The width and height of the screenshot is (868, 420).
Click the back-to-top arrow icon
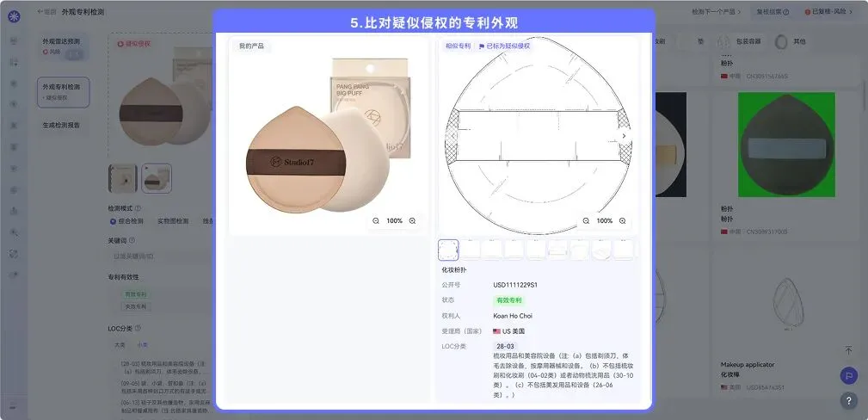click(848, 351)
